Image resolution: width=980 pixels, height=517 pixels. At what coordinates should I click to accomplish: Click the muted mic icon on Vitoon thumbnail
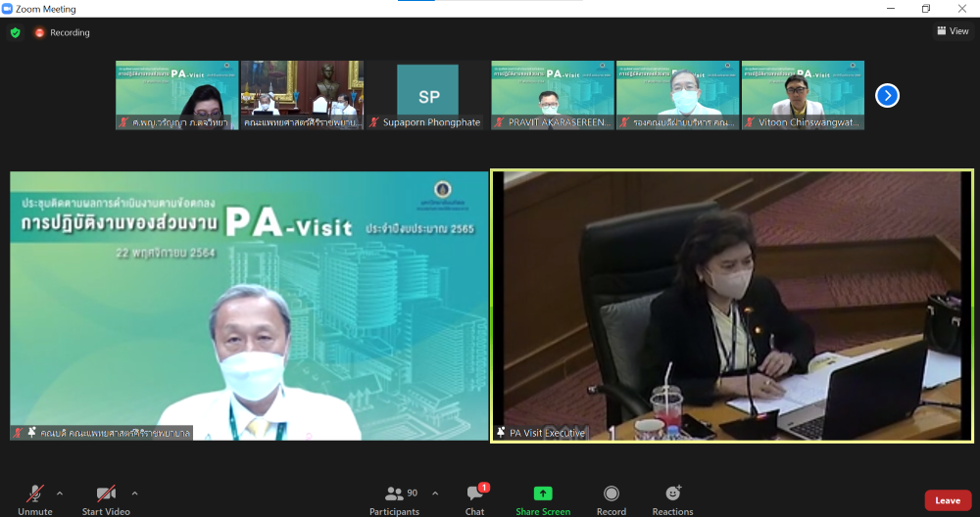[x=750, y=122]
